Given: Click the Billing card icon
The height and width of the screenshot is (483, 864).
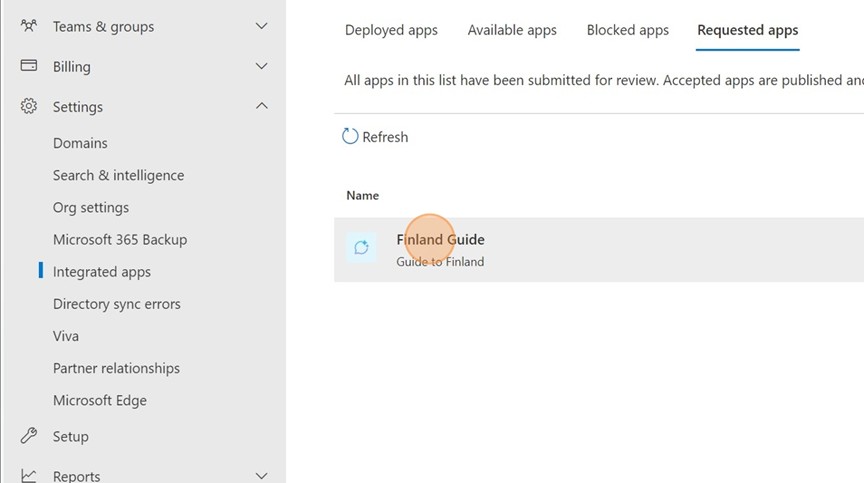Looking at the screenshot, I should click(29, 66).
